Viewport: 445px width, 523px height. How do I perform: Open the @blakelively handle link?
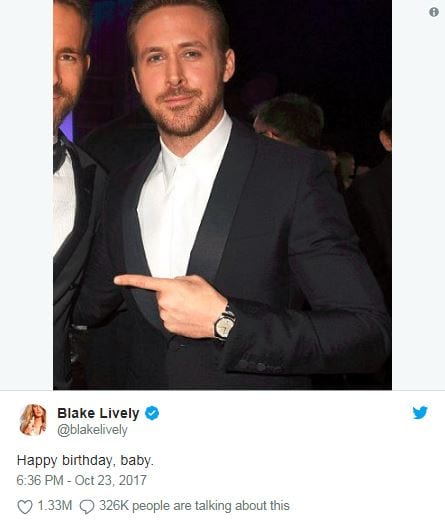coord(92,430)
